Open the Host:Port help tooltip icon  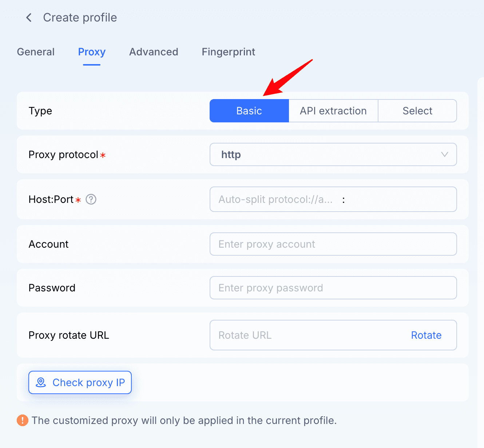[91, 199]
